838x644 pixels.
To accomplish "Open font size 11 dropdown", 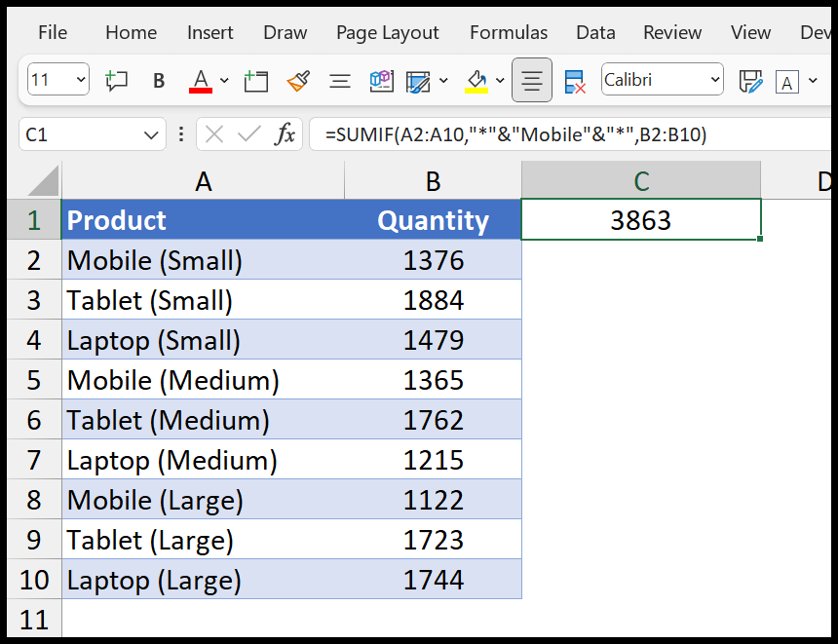I will [81, 80].
